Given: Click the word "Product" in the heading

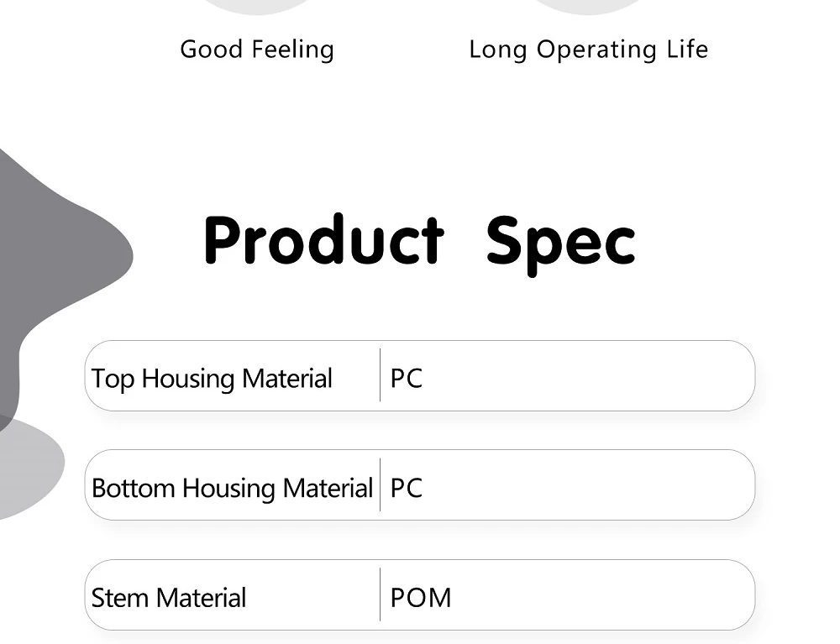Looking at the screenshot, I should click(x=323, y=242).
